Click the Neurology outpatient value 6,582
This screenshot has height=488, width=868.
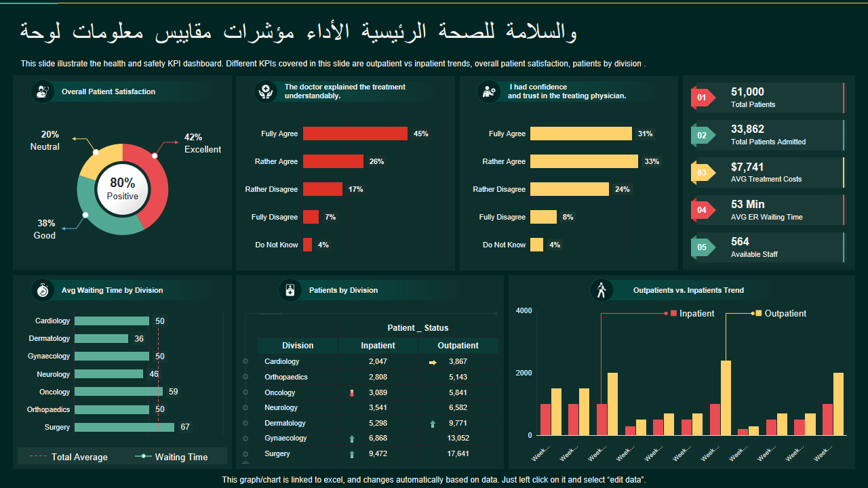(x=458, y=408)
